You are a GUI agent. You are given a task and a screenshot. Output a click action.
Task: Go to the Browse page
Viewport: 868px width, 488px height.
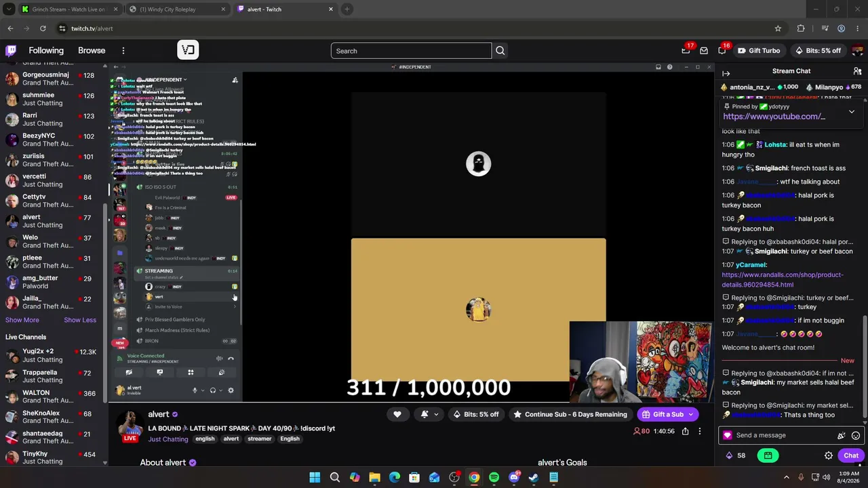[x=92, y=51]
